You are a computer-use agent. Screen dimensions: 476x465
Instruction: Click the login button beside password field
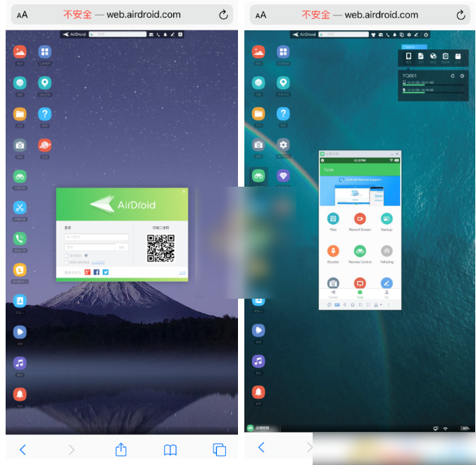point(122,247)
